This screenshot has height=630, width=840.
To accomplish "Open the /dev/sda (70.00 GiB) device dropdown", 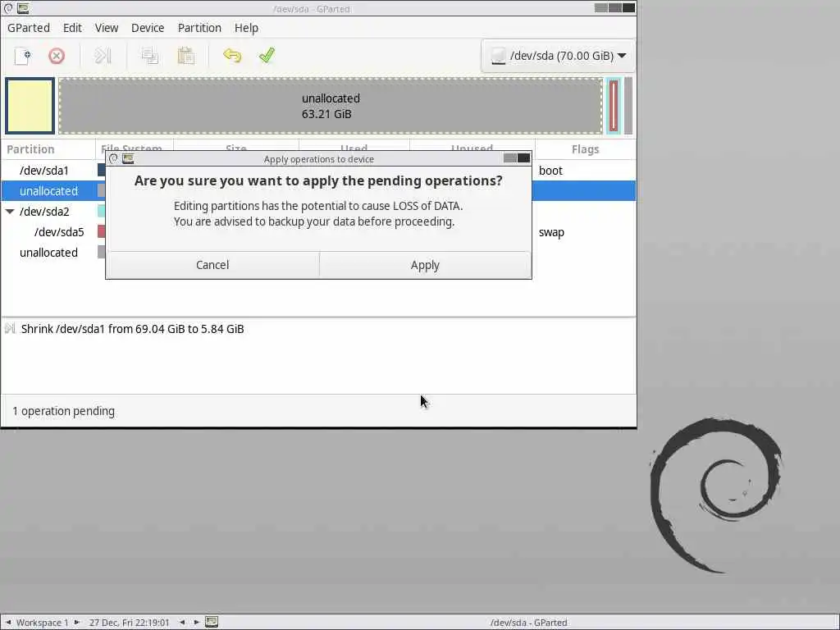I will 558,56.
